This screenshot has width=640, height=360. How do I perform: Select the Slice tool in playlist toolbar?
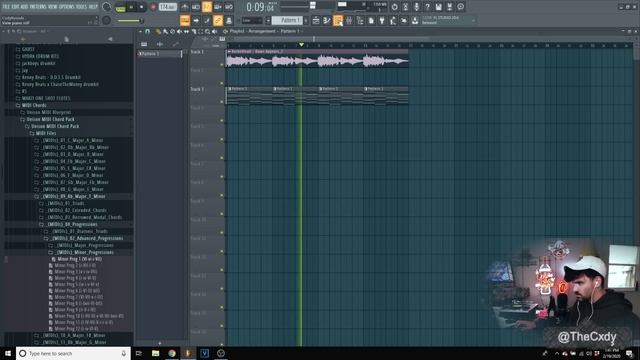(x=193, y=31)
